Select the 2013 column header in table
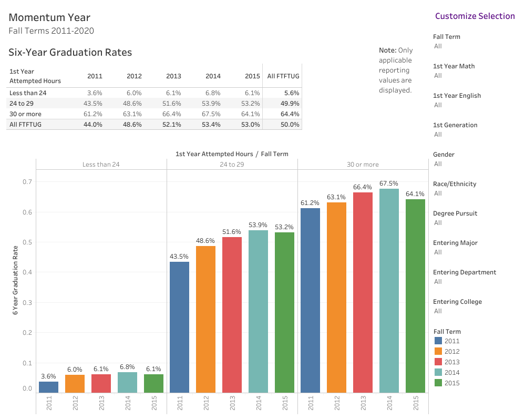The image size is (525, 420). [x=173, y=76]
